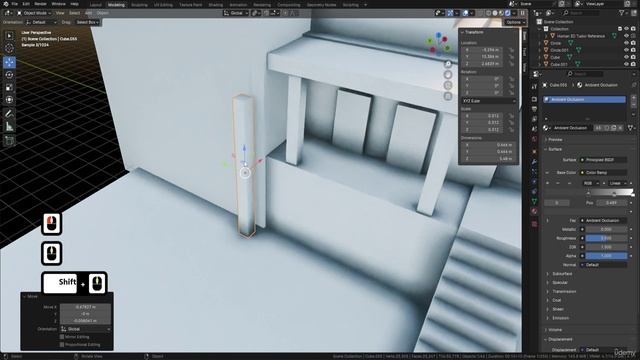Adjust the Alpha slider
This screenshot has height=360, width=640.
[606, 256]
